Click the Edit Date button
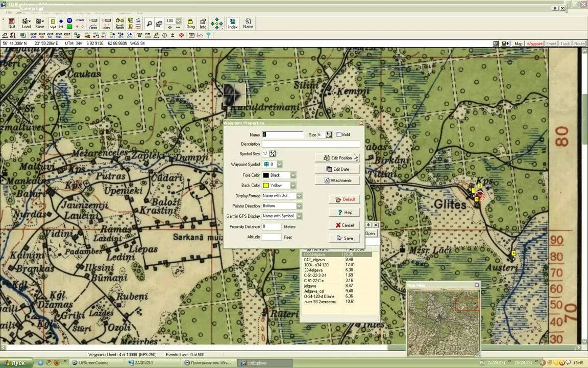This screenshot has width=588, height=368. click(337, 169)
